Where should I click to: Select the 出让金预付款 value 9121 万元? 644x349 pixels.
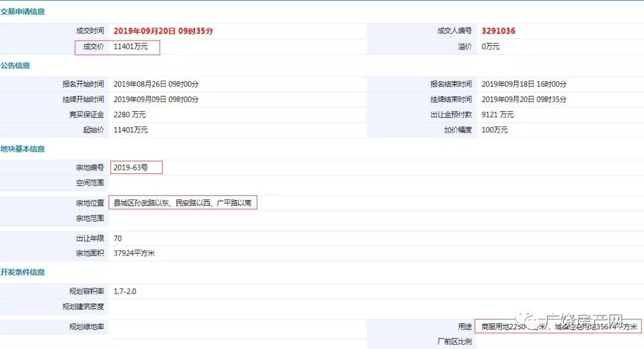(498, 114)
